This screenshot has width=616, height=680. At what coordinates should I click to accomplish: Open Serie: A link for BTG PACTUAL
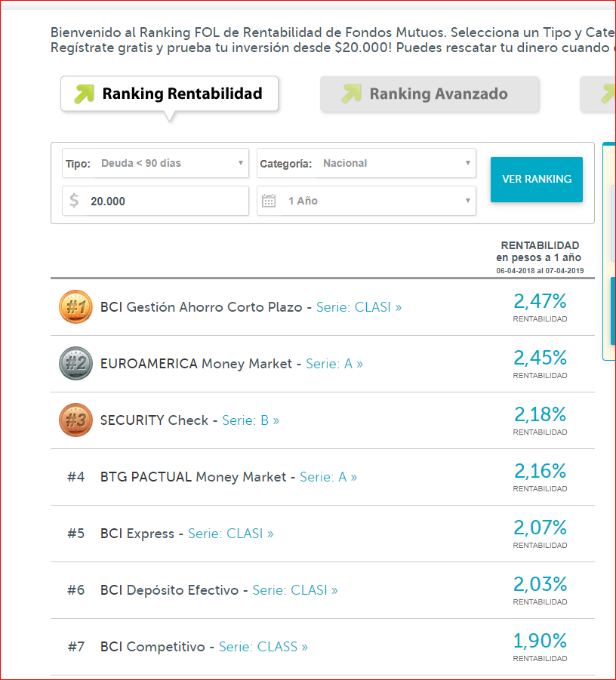tap(328, 477)
